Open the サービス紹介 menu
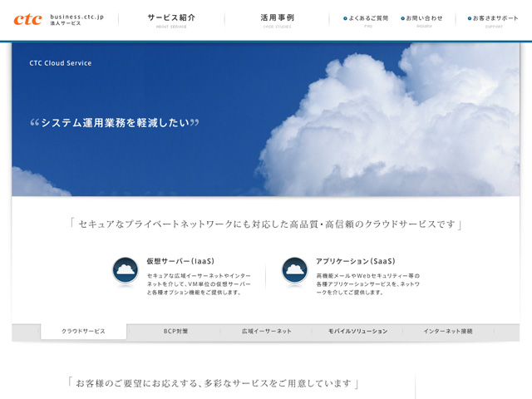This screenshot has height=399, width=532. (x=171, y=20)
